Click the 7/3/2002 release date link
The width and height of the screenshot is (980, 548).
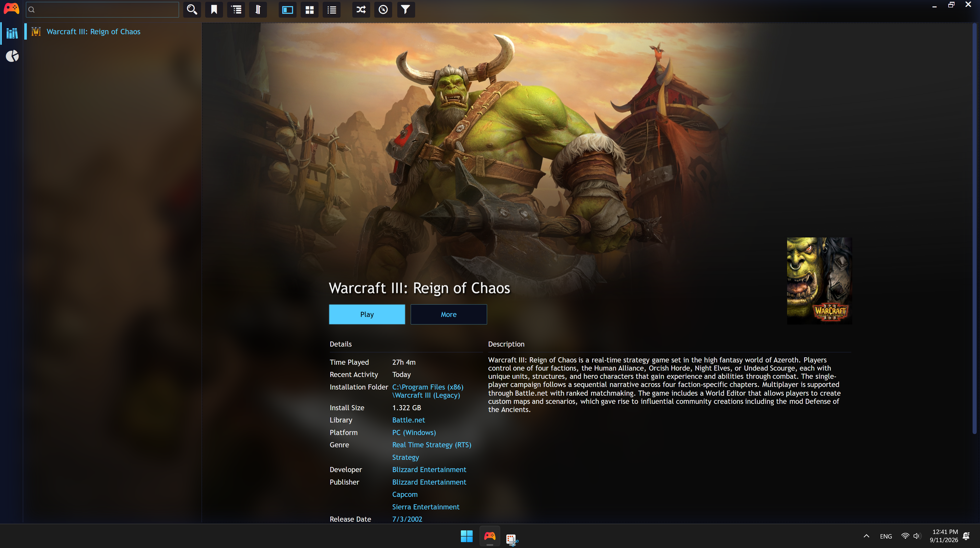(x=407, y=519)
